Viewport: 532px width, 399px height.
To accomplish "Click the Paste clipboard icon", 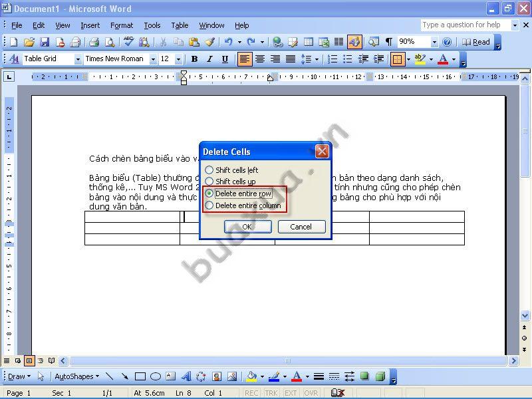I will [x=194, y=42].
